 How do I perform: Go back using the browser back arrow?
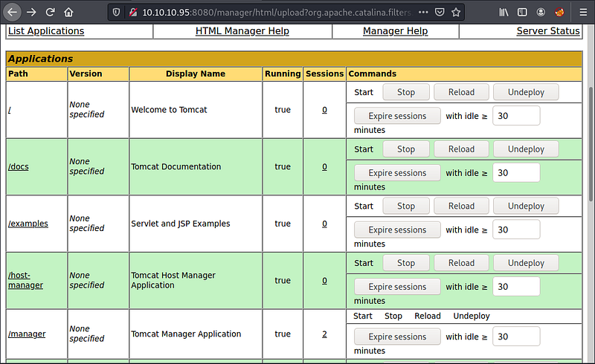tap(12, 13)
